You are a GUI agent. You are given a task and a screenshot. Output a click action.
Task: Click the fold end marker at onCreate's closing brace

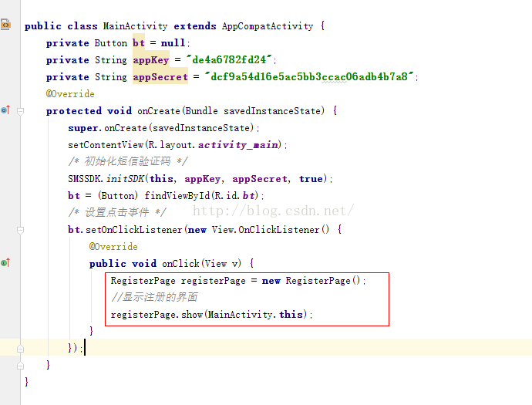[20, 366]
